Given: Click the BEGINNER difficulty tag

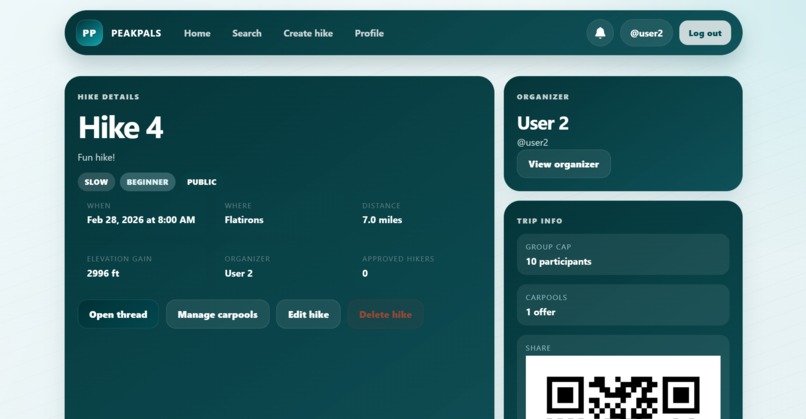Looking at the screenshot, I should tap(148, 182).
